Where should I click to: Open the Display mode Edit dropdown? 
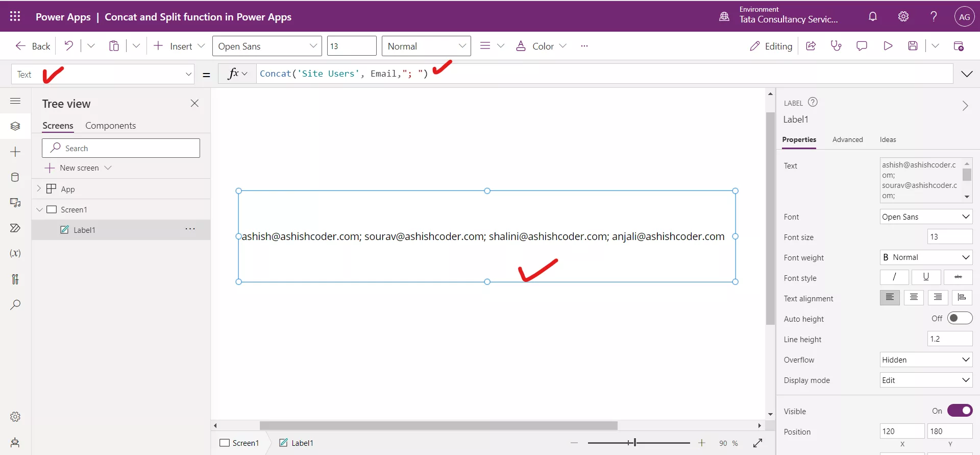926,380
